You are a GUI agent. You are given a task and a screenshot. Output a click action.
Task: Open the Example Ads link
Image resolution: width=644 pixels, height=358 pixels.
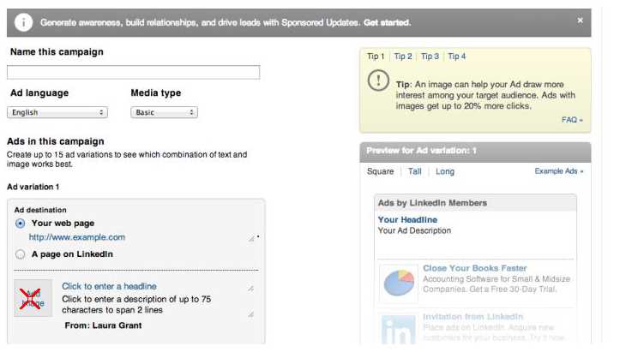tap(558, 171)
